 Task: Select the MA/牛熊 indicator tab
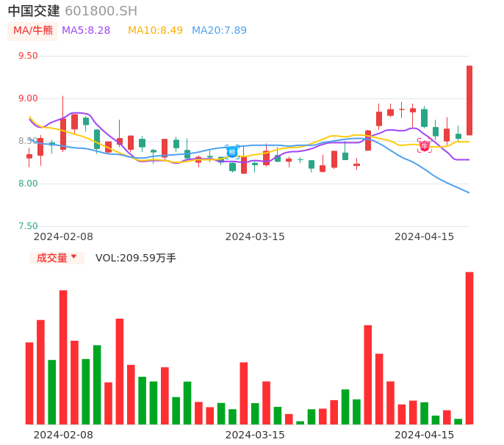33,31
